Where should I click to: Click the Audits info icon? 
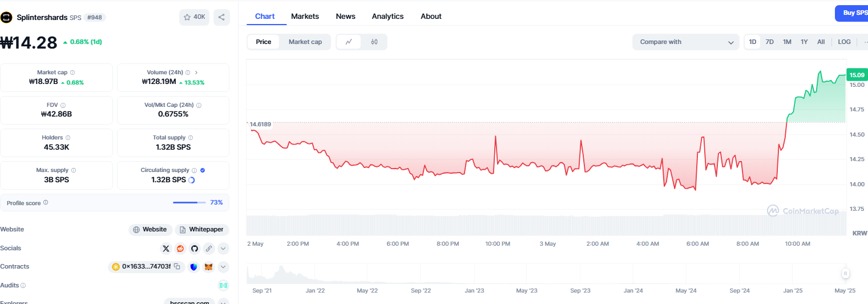23,285
